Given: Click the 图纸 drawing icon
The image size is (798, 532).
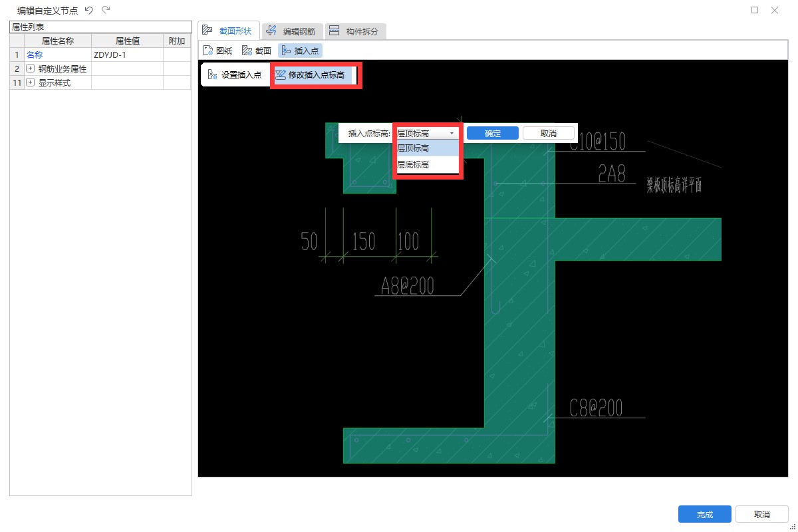Looking at the screenshot, I should (x=207, y=51).
